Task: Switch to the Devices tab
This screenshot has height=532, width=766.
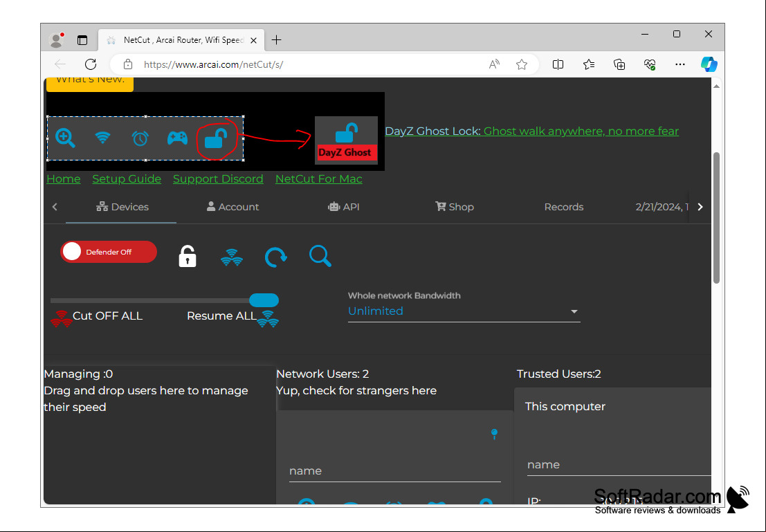Action: [x=122, y=207]
